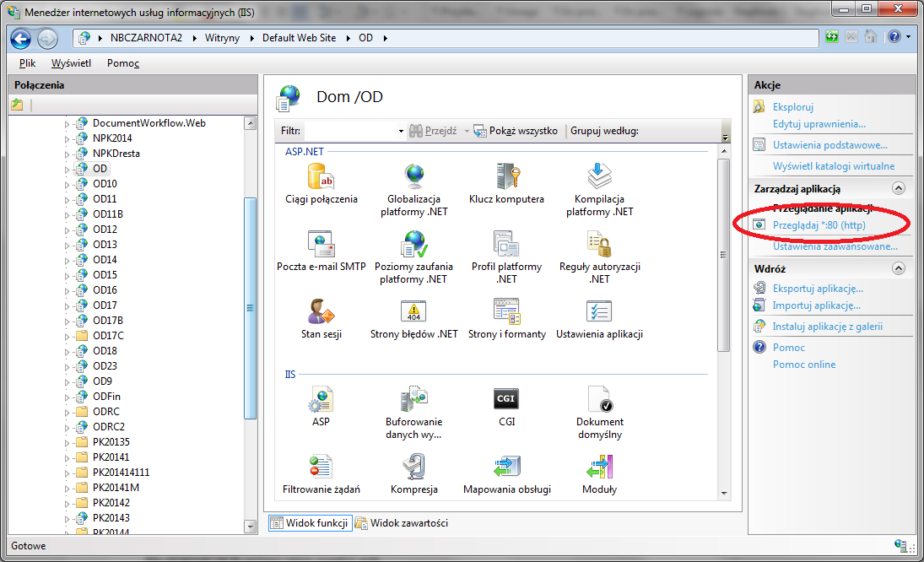Viewport: 924px width, 562px height.
Task: Click the Filtr input field
Action: point(351,131)
